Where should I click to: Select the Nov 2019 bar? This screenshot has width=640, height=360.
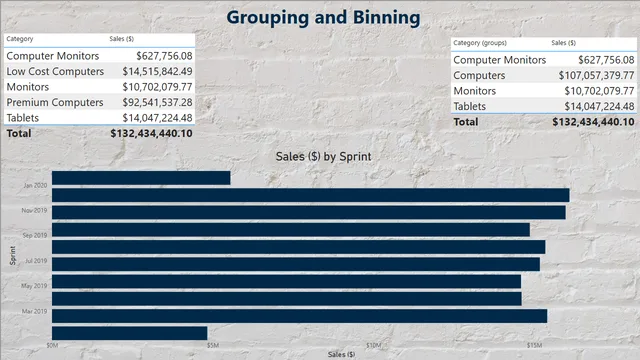(309, 212)
